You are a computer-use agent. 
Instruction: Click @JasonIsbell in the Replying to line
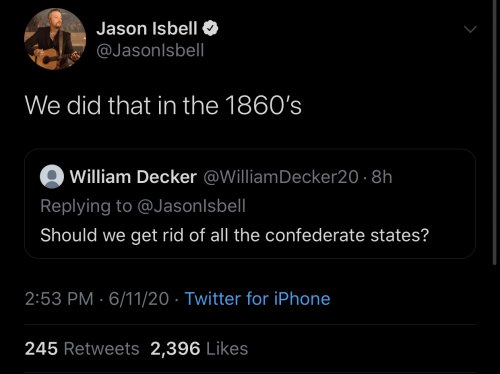point(191,206)
